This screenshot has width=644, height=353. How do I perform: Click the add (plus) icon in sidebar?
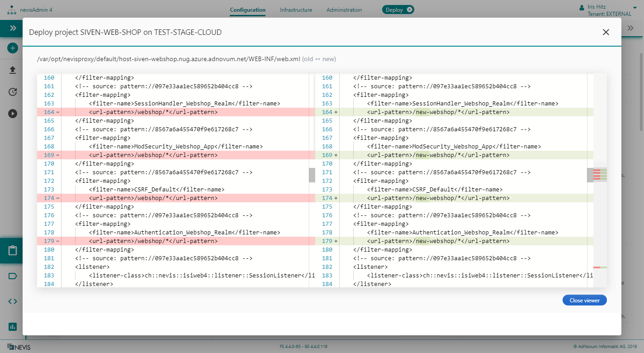click(13, 48)
